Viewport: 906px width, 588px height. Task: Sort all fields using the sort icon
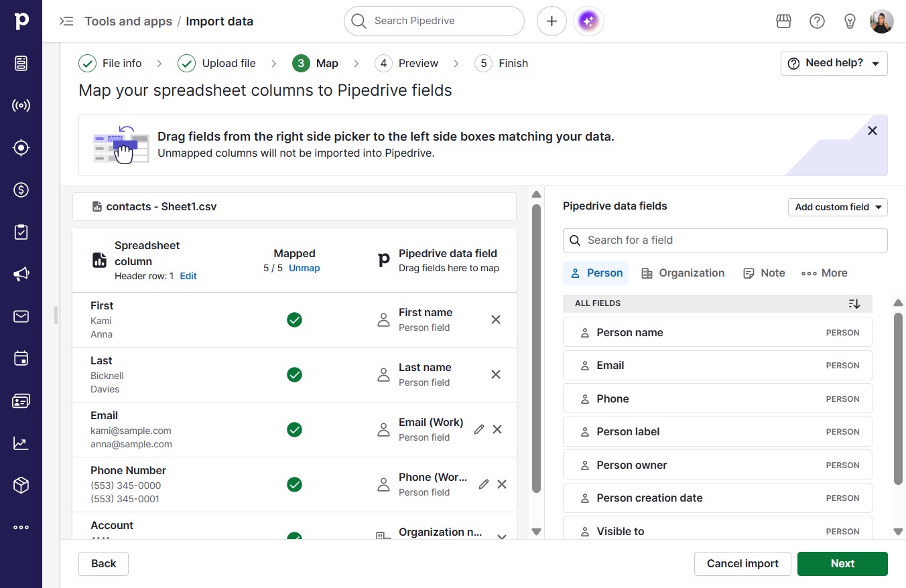coord(854,303)
